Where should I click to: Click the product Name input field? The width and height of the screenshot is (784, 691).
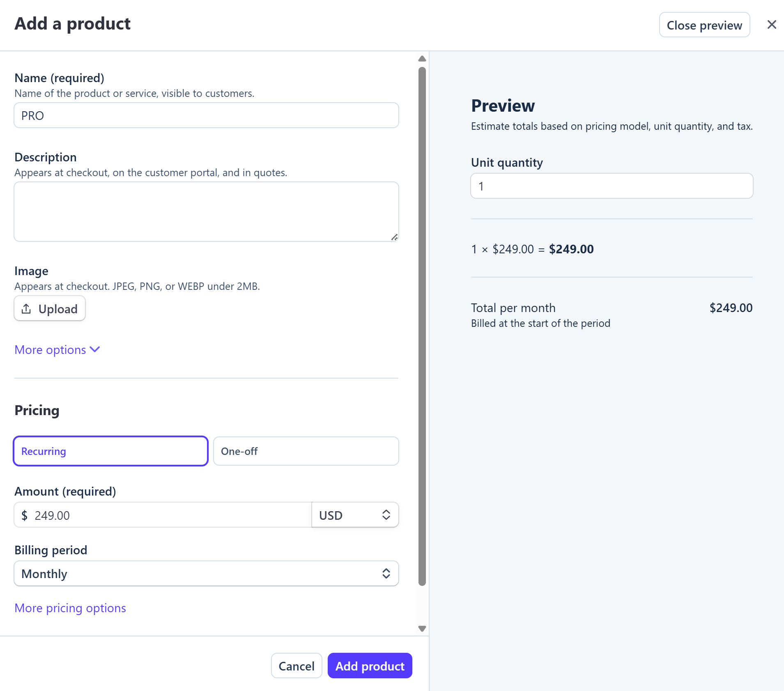click(206, 115)
